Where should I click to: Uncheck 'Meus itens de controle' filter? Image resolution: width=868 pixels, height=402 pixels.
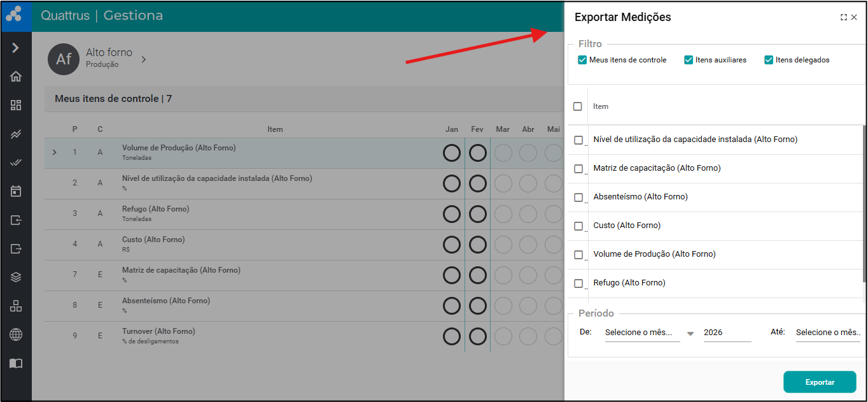coord(582,60)
